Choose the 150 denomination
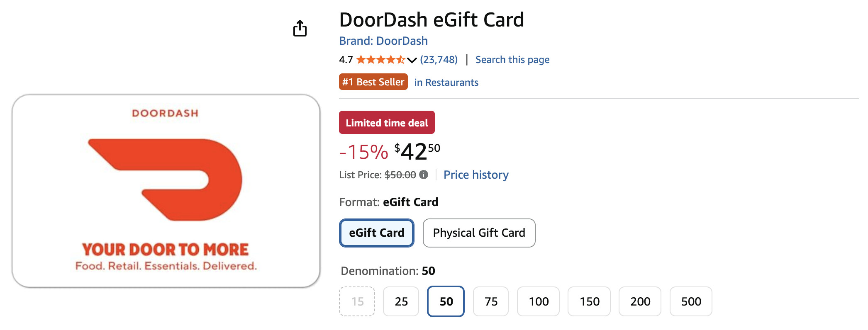 click(589, 301)
